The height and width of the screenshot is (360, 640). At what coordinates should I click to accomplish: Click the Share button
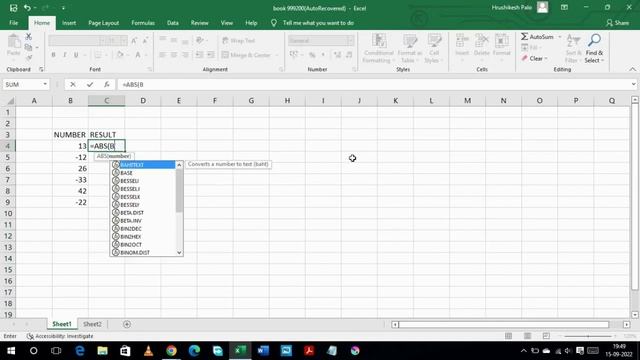coord(618,23)
